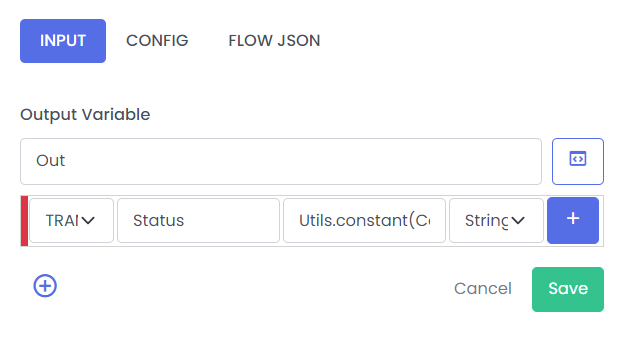Open the String data type selector

click(x=496, y=221)
